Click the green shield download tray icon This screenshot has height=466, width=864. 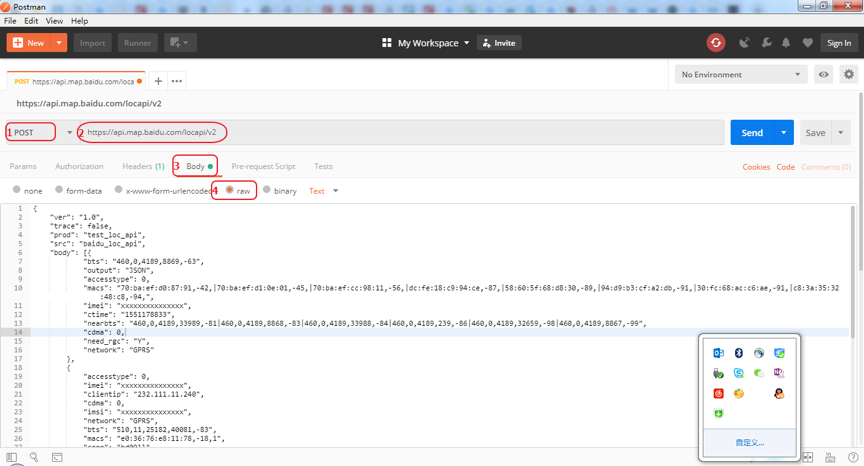pyautogui.click(x=719, y=414)
